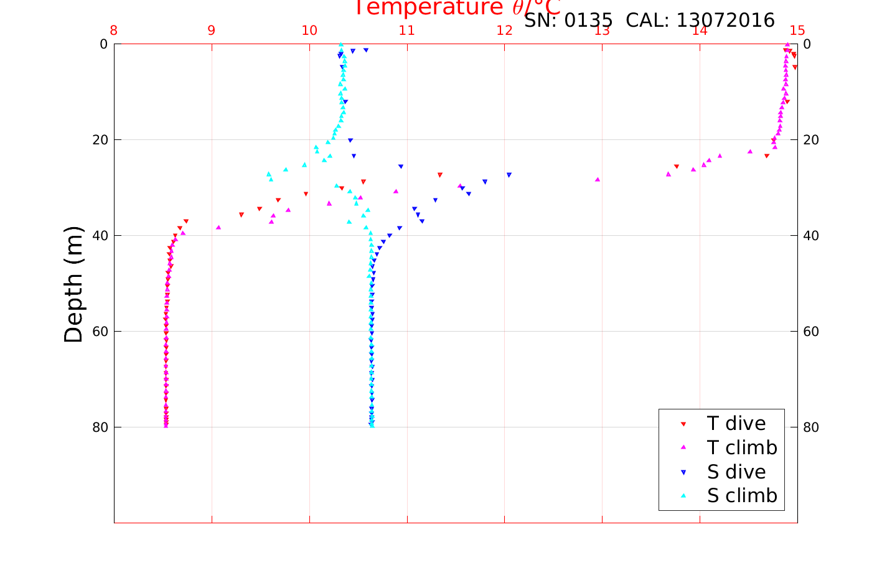Viewport: 882px width, 588px height.
Task: Click the Temperature axis title
Action: (457, 8)
